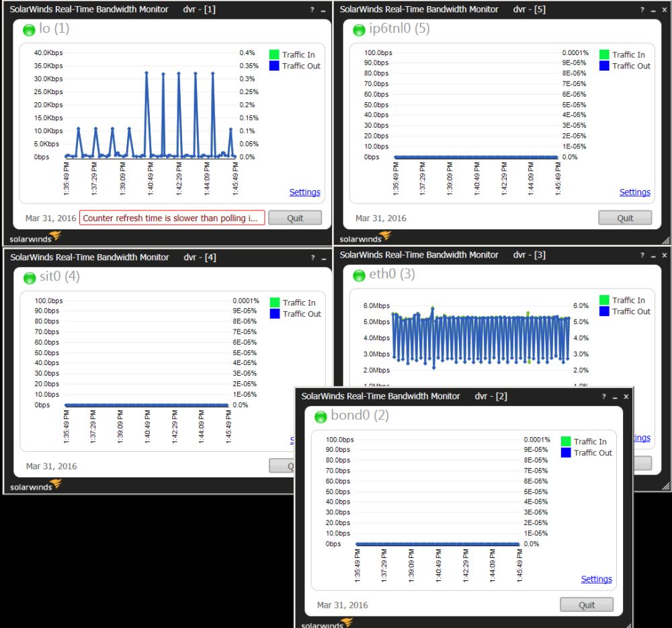Click blue Traffic Out swatch in sit0 window
Screen dimensions: 672x628
(275, 314)
